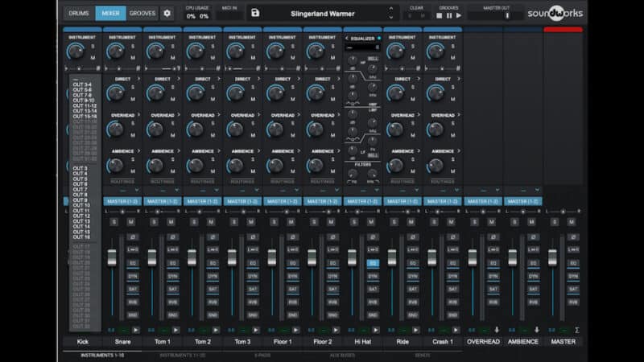Viewport: 644px width, 362px height.
Task: Invert phase on the MASTER channel
Action: click(573, 237)
